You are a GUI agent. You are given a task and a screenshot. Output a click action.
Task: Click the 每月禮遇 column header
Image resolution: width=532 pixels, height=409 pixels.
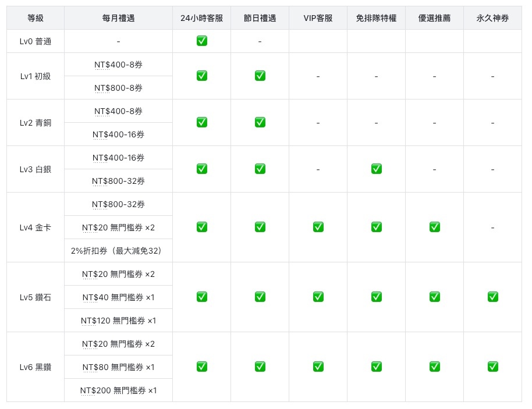click(x=118, y=18)
